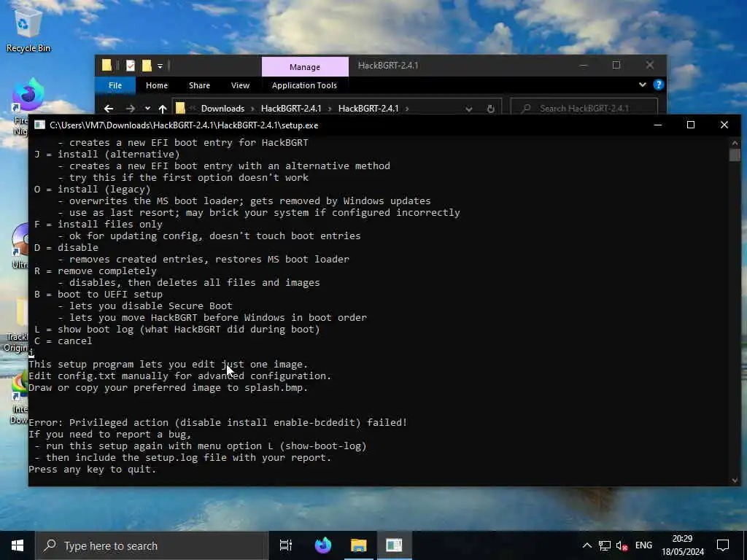Open Firefox Nightly from the taskbar
This screenshot has height=560, width=747.
tap(323, 545)
